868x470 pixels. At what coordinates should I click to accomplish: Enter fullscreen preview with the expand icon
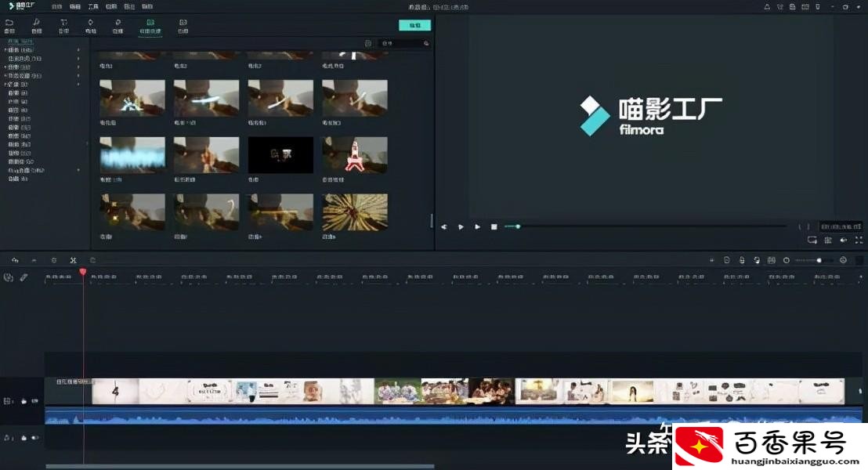859,240
